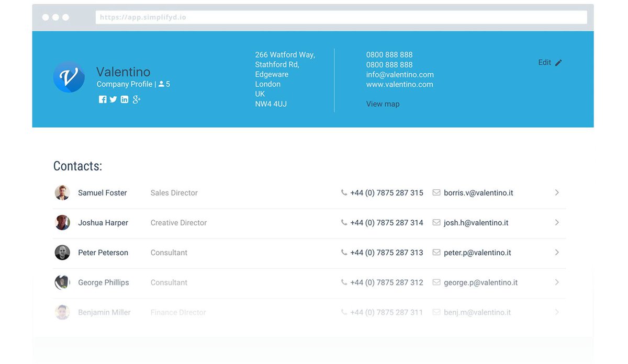Expand Joshua Harper row chevron
Screen dimensions: 628x364
tap(557, 222)
